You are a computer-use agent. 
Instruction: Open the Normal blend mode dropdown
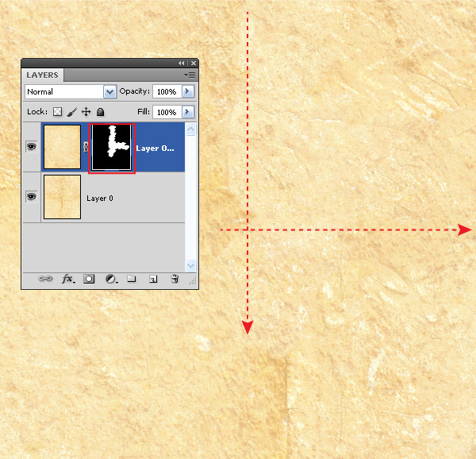click(x=71, y=92)
